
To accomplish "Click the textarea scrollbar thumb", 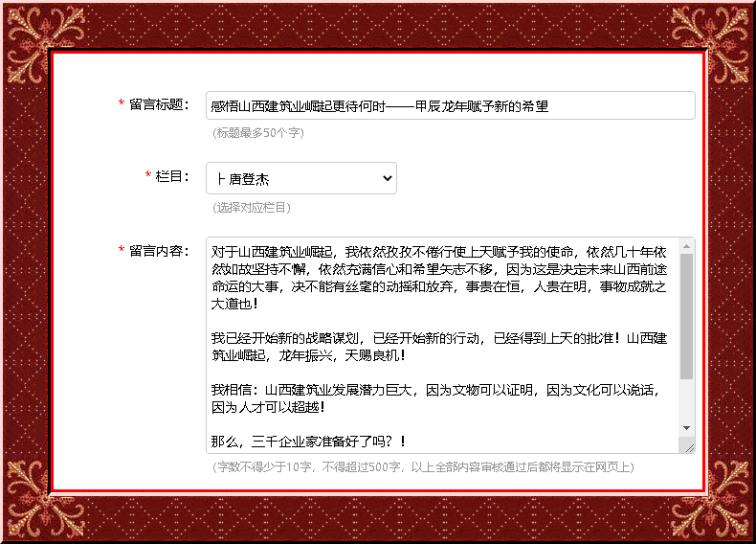I will coord(686,316).
